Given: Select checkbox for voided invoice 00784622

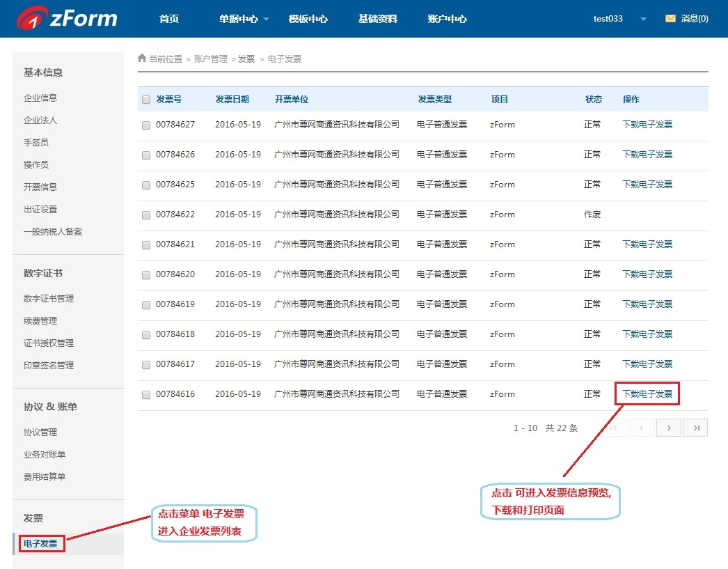Looking at the screenshot, I should coord(146,215).
